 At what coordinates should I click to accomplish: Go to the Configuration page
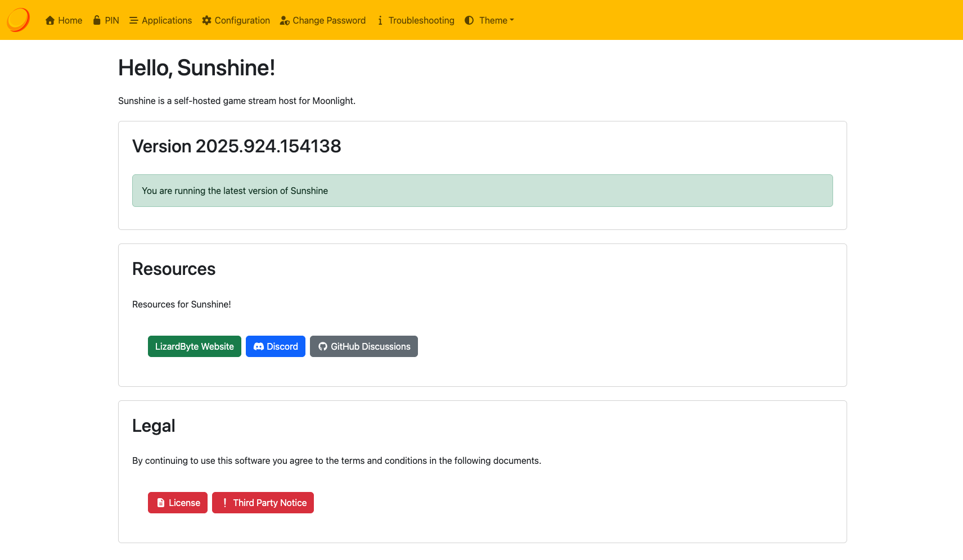[x=242, y=20]
